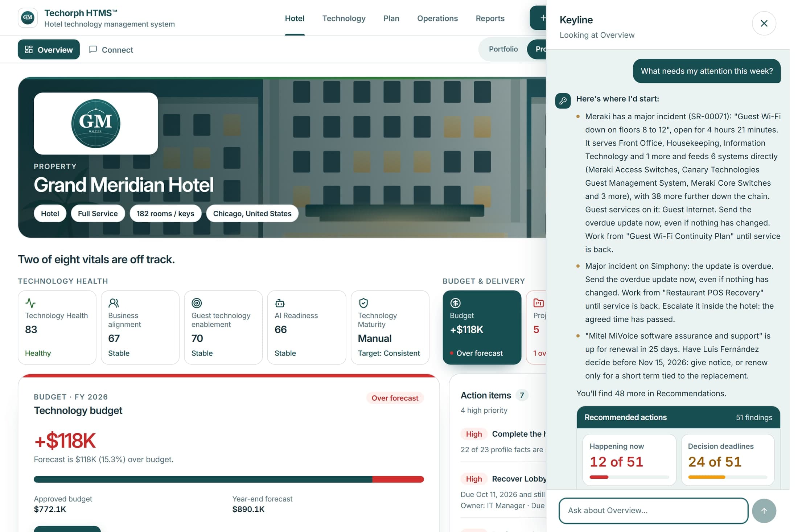Screen dimensions: 798x532
Task: Open the Guest technology enablement 70 card
Action: (x=223, y=327)
